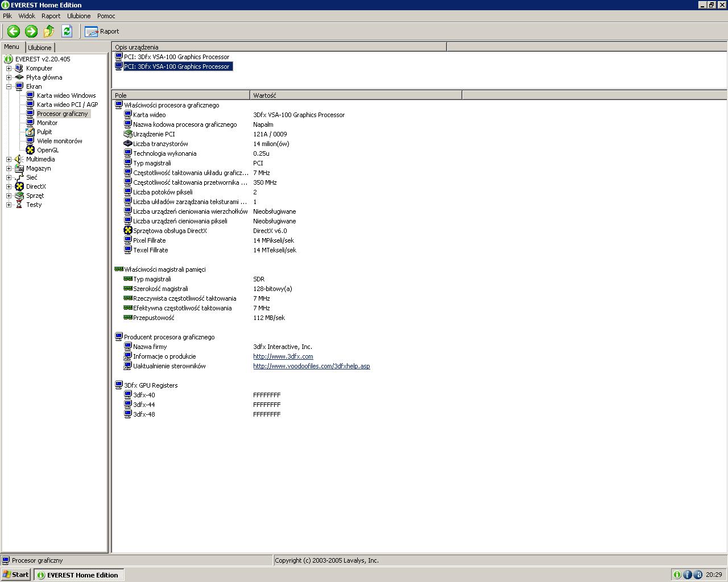The width and height of the screenshot is (728, 582).
Task: Expand the Magazyn tree node
Action: click(x=9, y=168)
